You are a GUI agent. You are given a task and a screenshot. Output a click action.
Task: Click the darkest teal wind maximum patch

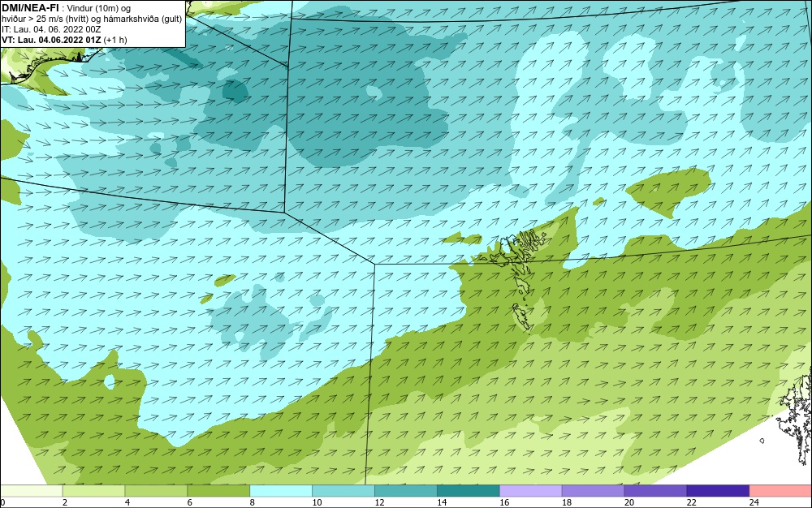tap(235, 89)
